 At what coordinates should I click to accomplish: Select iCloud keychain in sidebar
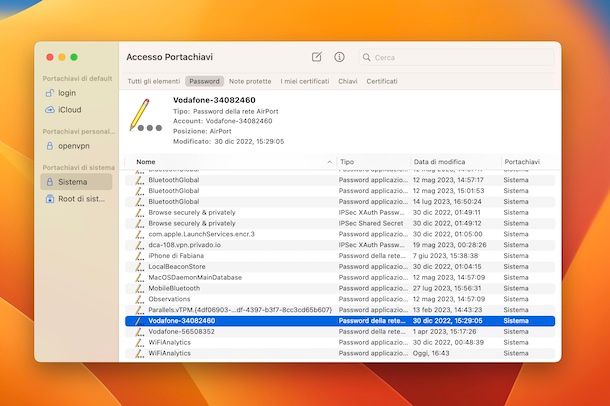click(70, 110)
